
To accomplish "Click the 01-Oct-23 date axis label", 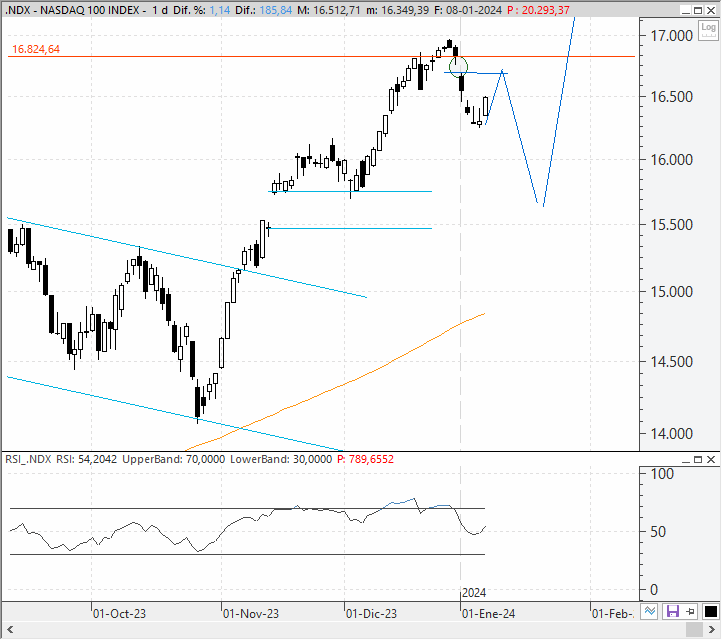I will click(119, 614).
